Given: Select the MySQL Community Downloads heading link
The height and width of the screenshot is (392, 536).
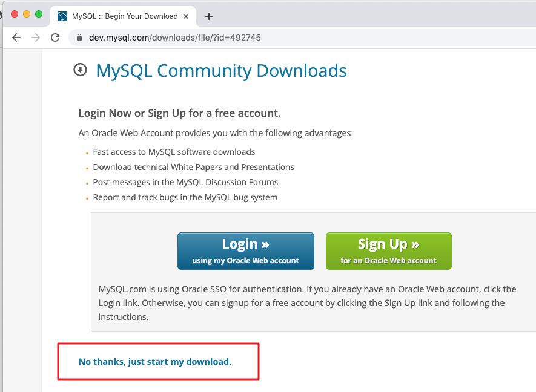Looking at the screenshot, I should [x=220, y=70].
